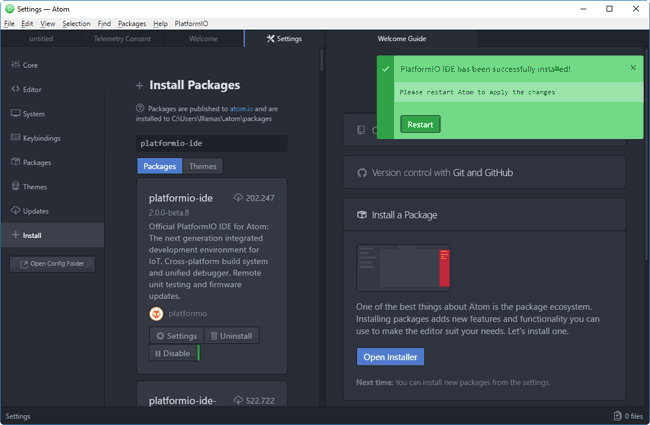Click the Open Installer button
The image size is (650, 425).
390,357
